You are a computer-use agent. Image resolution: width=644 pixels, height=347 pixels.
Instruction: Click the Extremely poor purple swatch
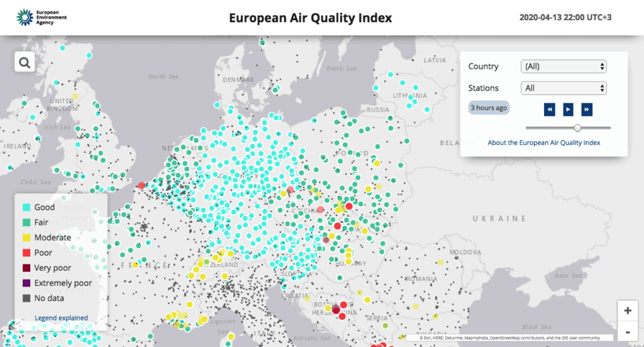click(x=26, y=283)
